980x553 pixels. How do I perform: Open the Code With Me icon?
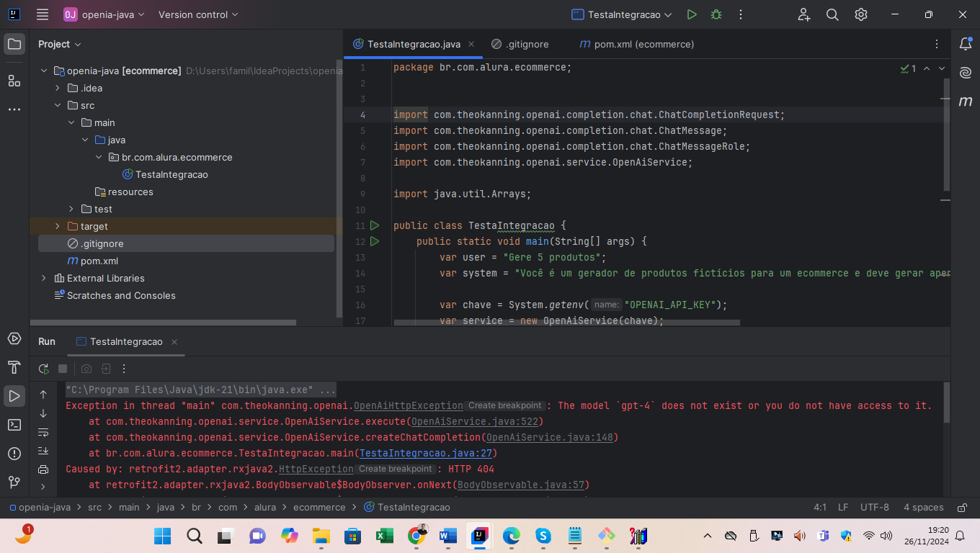coord(804,14)
